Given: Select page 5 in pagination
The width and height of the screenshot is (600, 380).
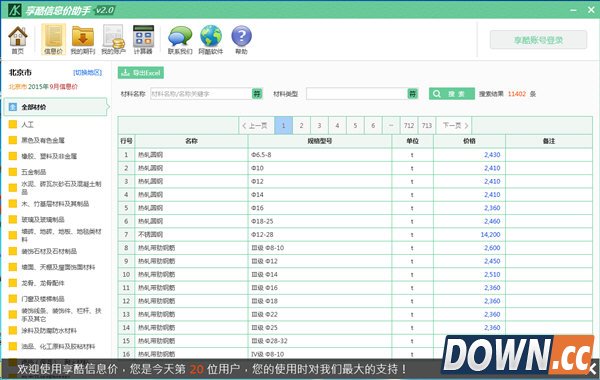Looking at the screenshot, I should pos(355,126).
